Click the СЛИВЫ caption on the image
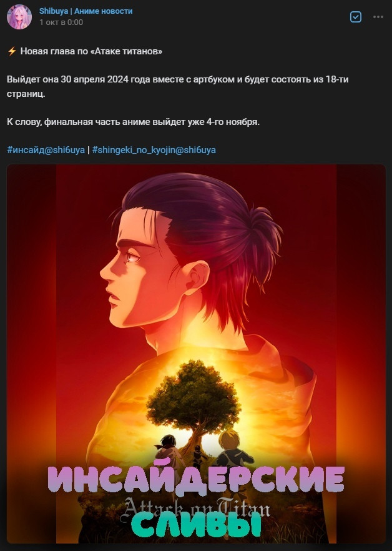Viewport: 392px width, 551px height. pyautogui.click(x=197, y=524)
